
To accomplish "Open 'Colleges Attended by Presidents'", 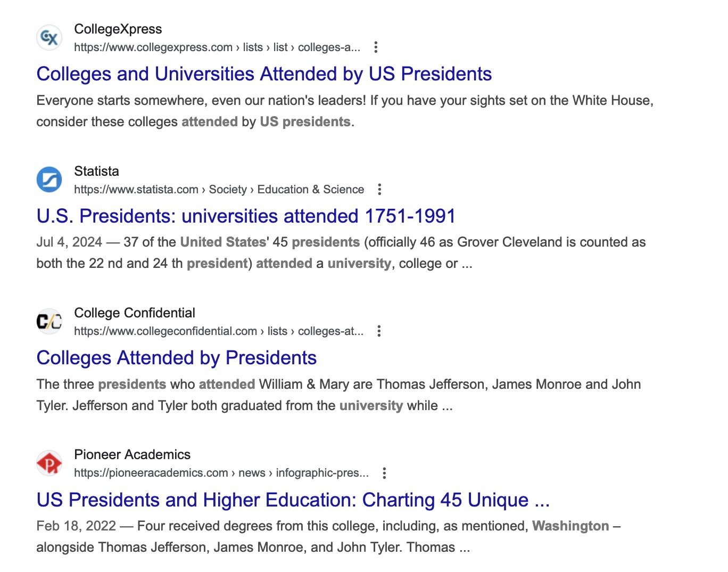I will point(176,358).
